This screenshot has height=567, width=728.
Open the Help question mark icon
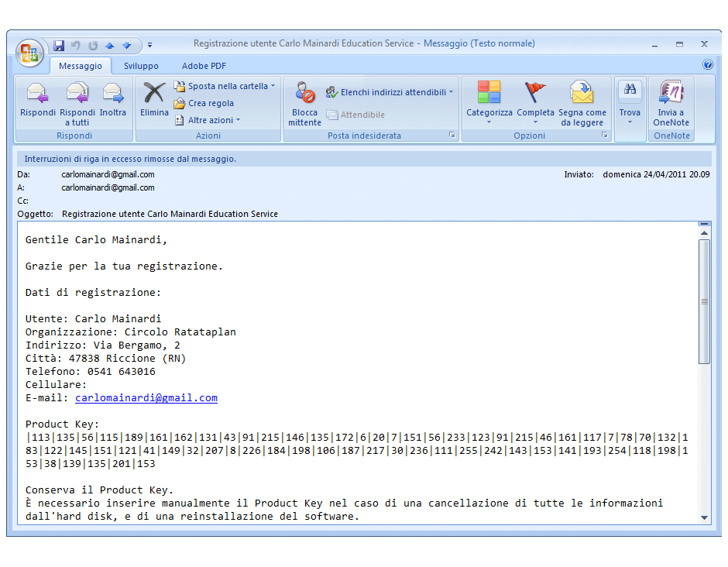708,64
